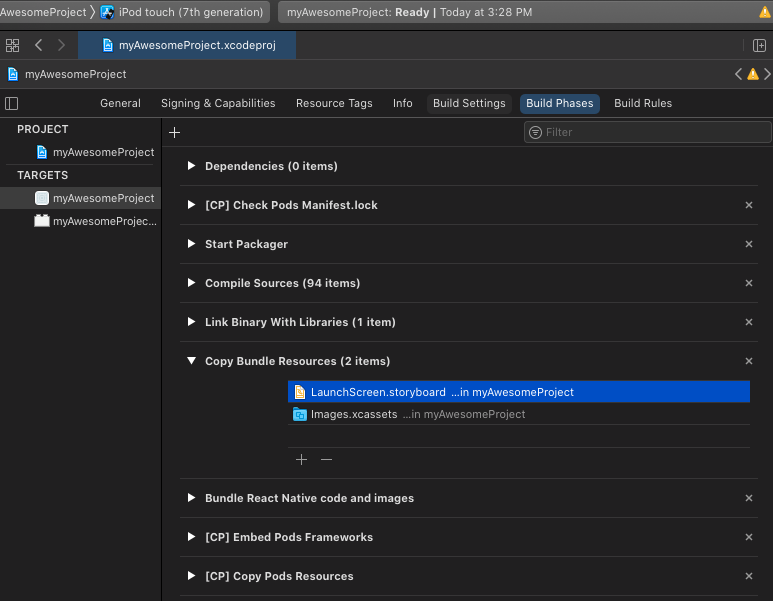Viewport: 773px width, 601px height.
Task: Delete Bundle React Native code and images phase
Action: [749, 498]
